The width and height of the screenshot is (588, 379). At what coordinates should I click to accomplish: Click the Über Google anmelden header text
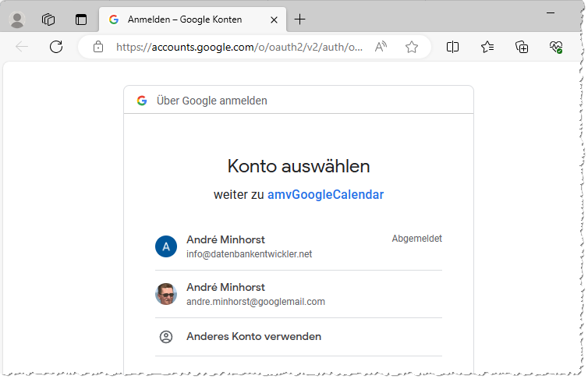212,101
